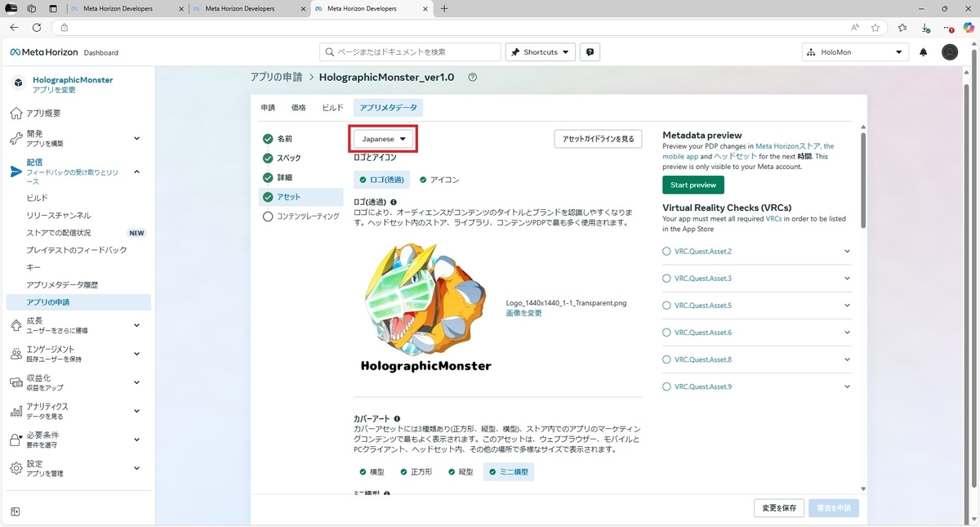
Task: Click the Copilot icon in browser toolbar
Action: point(969,27)
